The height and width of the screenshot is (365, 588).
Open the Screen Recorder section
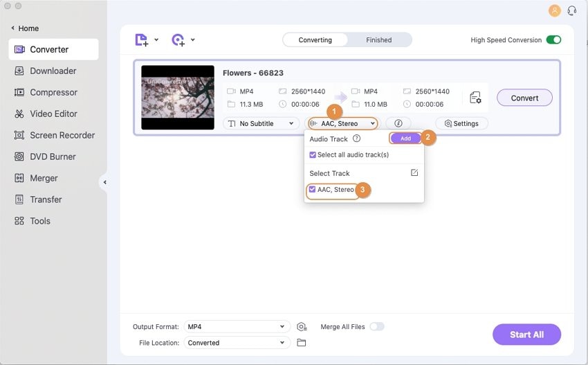click(53, 135)
